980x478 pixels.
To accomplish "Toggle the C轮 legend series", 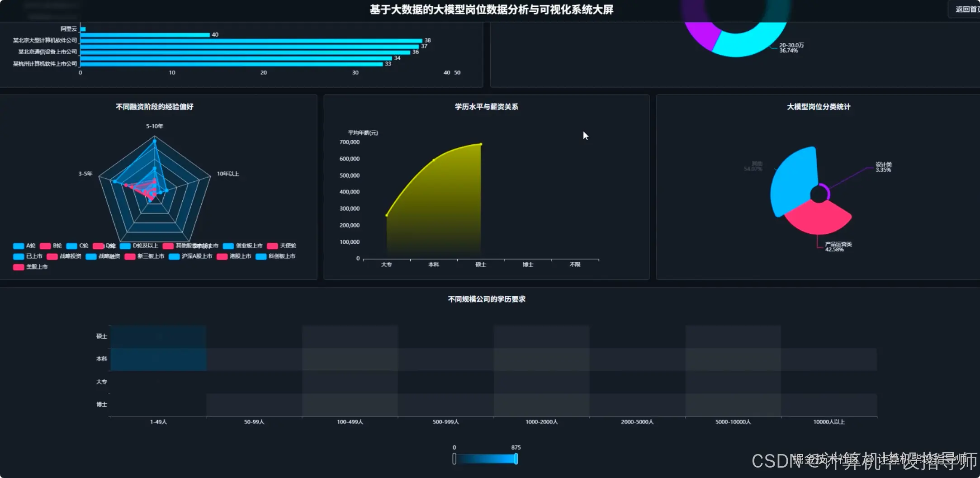I will pyautogui.click(x=77, y=246).
